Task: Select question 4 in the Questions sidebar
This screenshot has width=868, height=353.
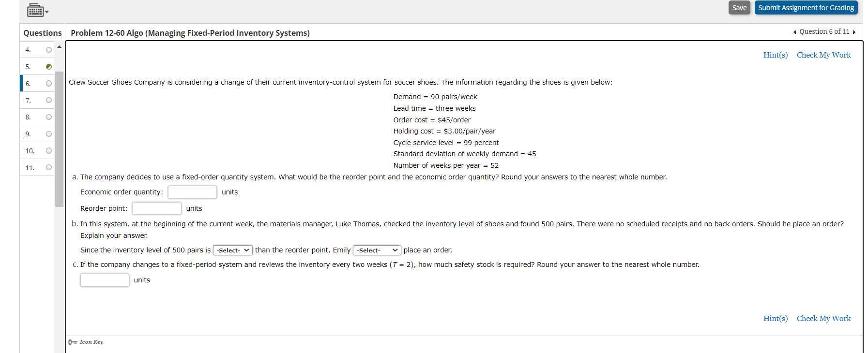Action: (x=28, y=49)
